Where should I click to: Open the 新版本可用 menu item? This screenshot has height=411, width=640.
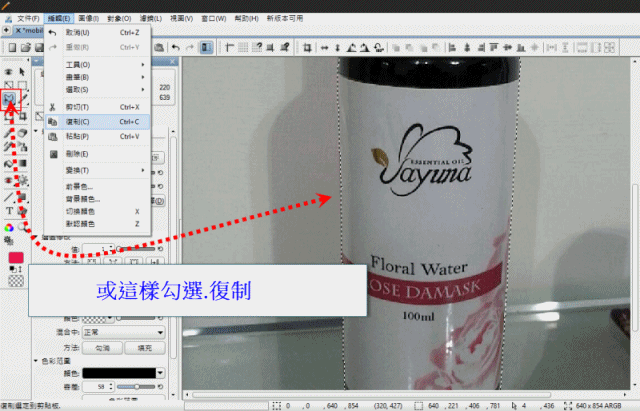[285, 18]
